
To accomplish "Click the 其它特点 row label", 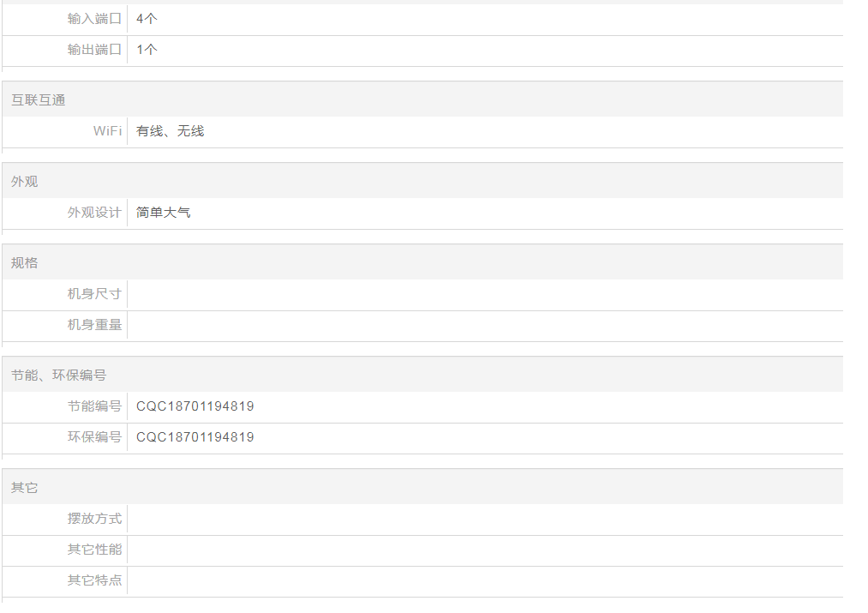I will pos(94,580).
